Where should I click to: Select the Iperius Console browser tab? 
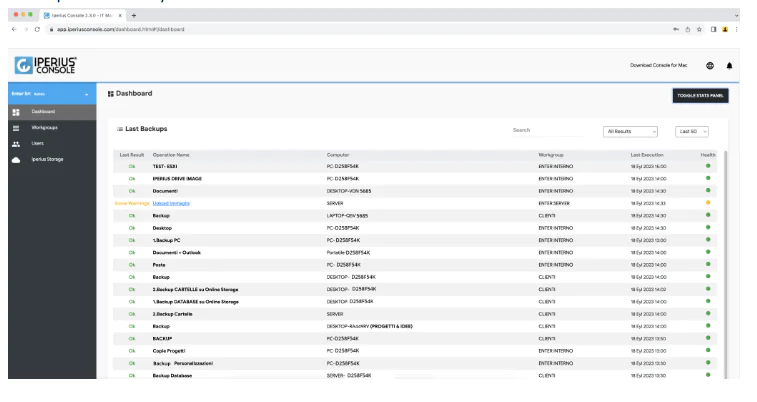coord(80,15)
